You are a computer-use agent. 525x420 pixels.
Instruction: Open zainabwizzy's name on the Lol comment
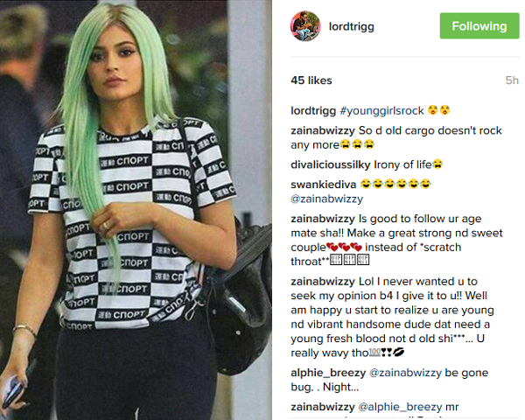click(x=322, y=282)
